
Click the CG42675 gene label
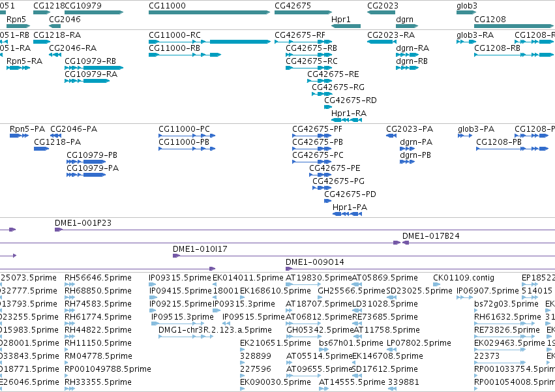tap(293, 6)
